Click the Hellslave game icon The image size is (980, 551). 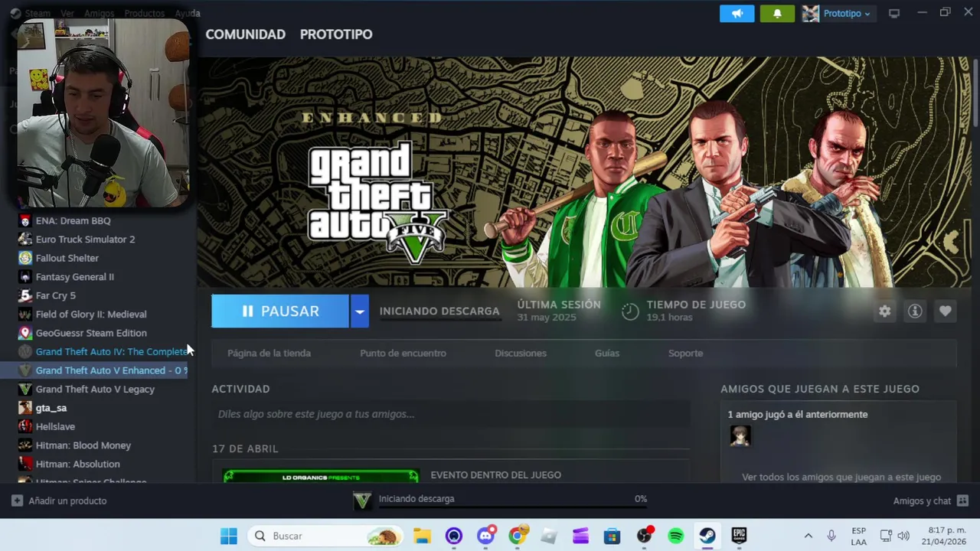(x=25, y=426)
